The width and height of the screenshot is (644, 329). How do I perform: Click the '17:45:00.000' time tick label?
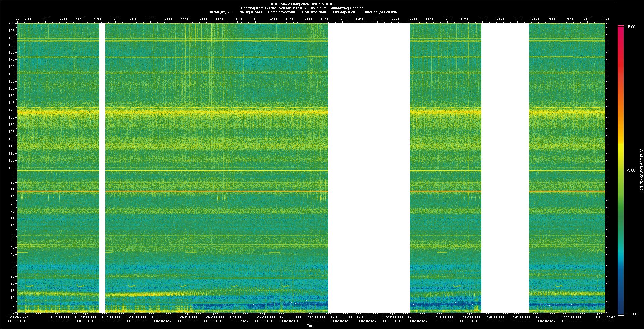pyautogui.click(x=521, y=317)
